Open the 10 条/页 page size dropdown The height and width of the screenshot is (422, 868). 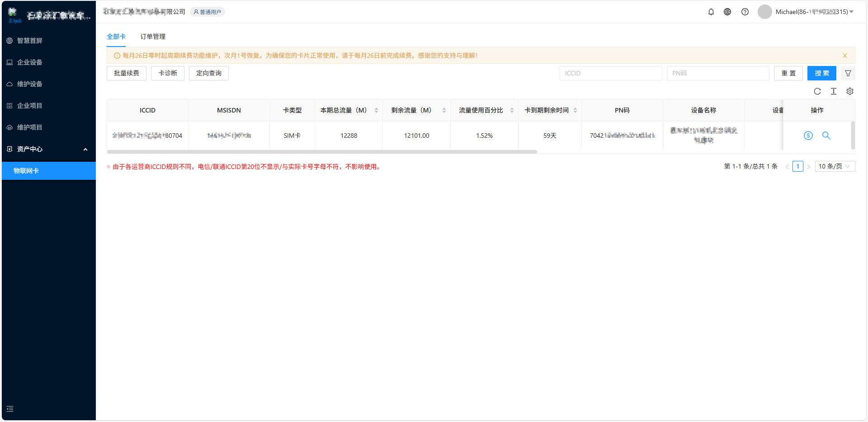835,167
